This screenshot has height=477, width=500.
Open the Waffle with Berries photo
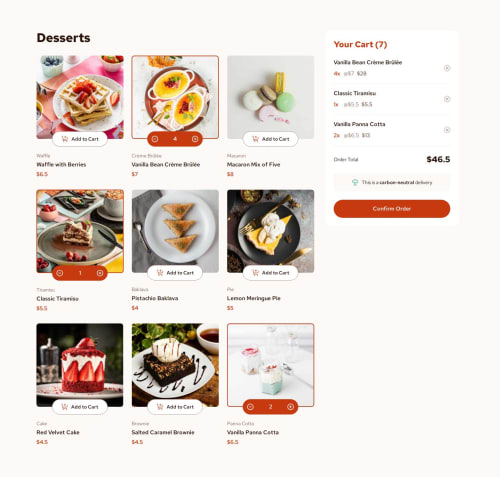pos(80,97)
